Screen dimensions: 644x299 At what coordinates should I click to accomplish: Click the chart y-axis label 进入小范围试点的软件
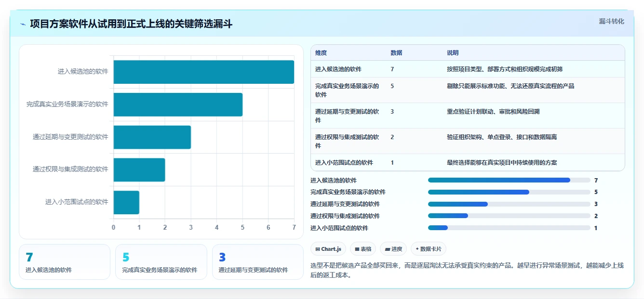coord(77,202)
